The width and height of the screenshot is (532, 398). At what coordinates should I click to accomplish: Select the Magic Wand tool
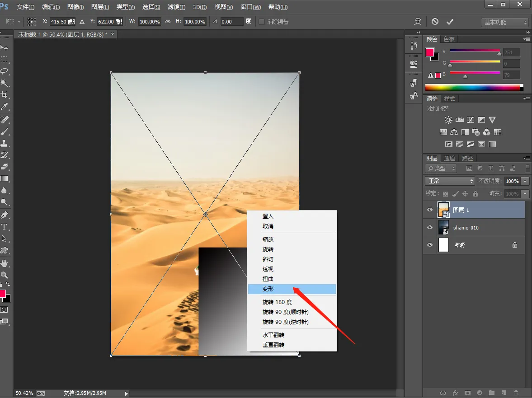pyautogui.click(x=4, y=83)
